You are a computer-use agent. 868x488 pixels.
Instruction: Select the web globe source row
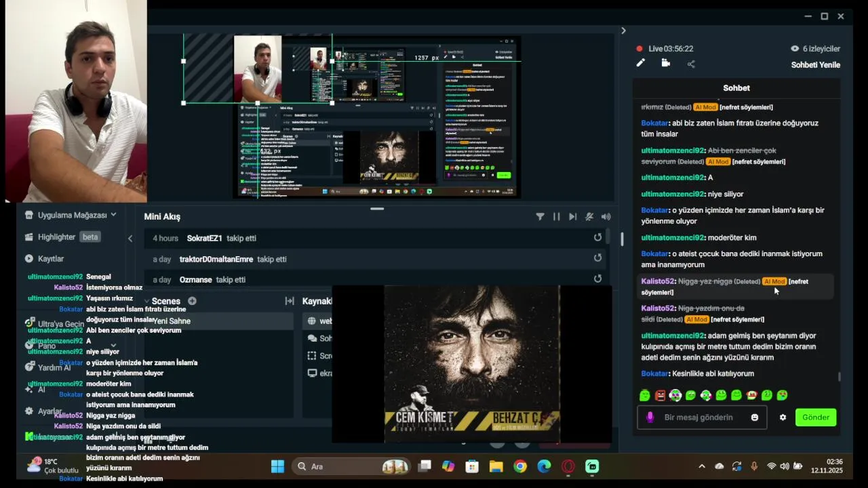pyautogui.click(x=317, y=321)
